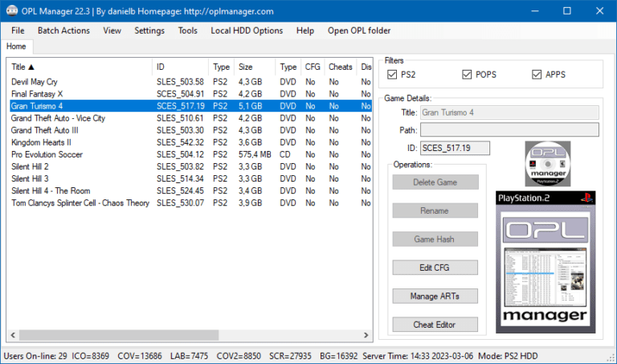Expand the Tools menu
The width and height of the screenshot is (617, 364).
(187, 31)
